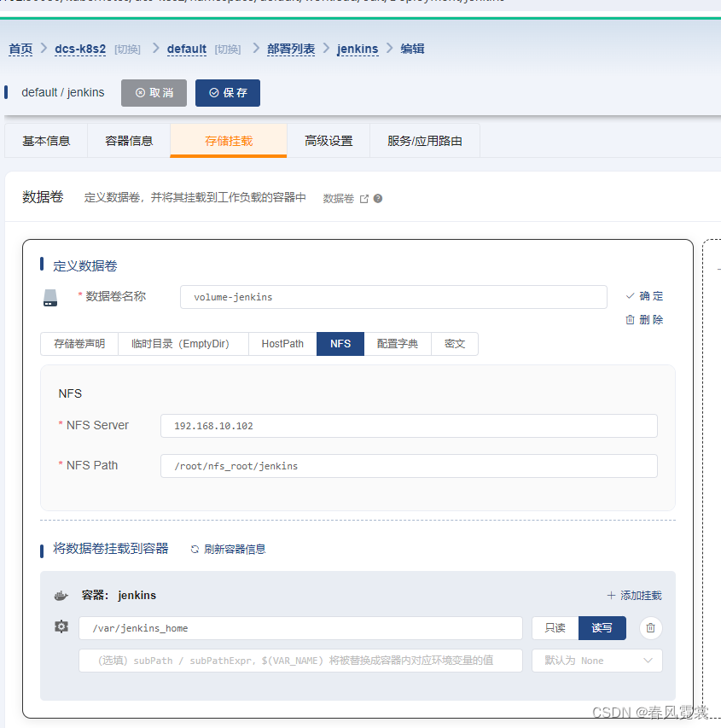Open the help icon next to 数据卷 link
Image resolution: width=721 pixels, height=728 pixels.
pyautogui.click(x=376, y=198)
